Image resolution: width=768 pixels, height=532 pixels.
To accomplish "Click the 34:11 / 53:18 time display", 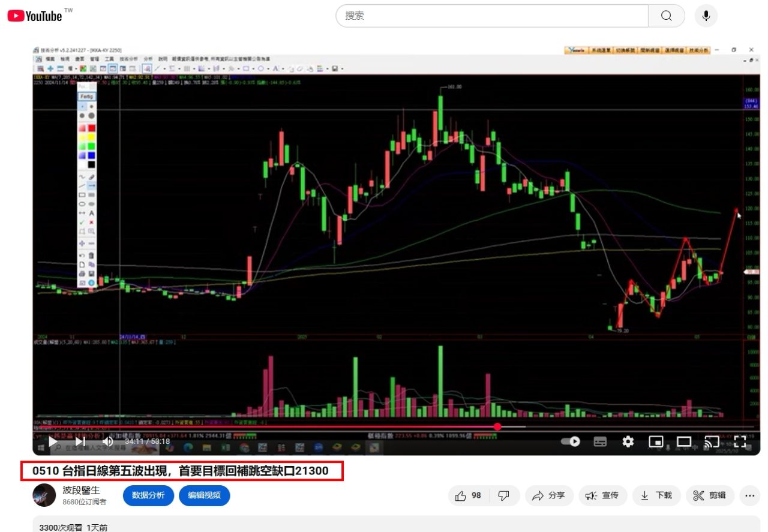I will point(148,441).
